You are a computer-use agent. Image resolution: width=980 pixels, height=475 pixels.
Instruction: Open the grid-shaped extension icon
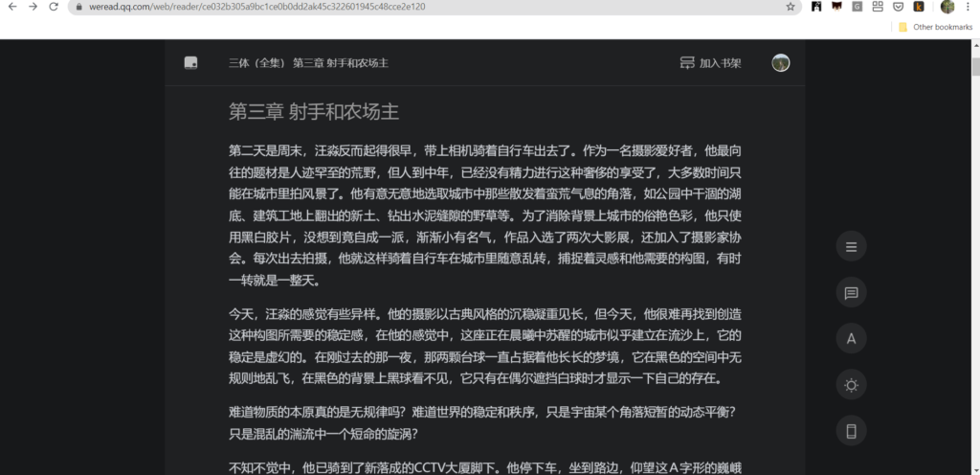click(878, 7)
